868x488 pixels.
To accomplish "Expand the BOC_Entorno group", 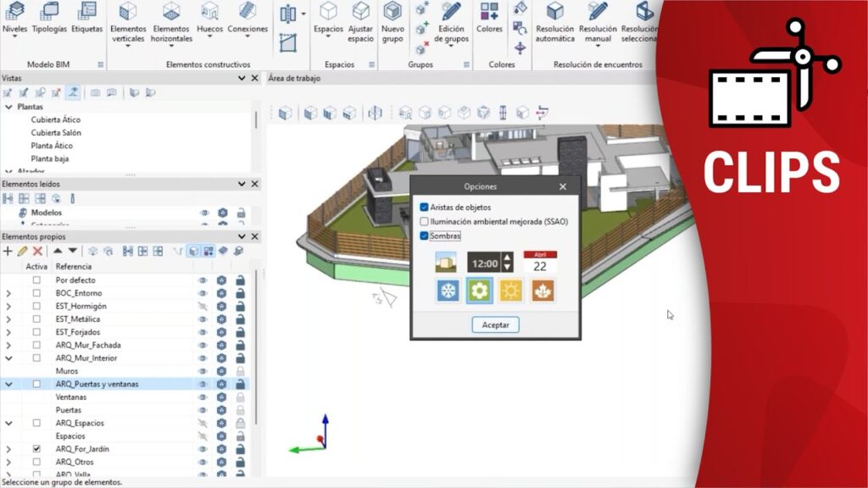I will pyautogui.click(x=8, y=293).
